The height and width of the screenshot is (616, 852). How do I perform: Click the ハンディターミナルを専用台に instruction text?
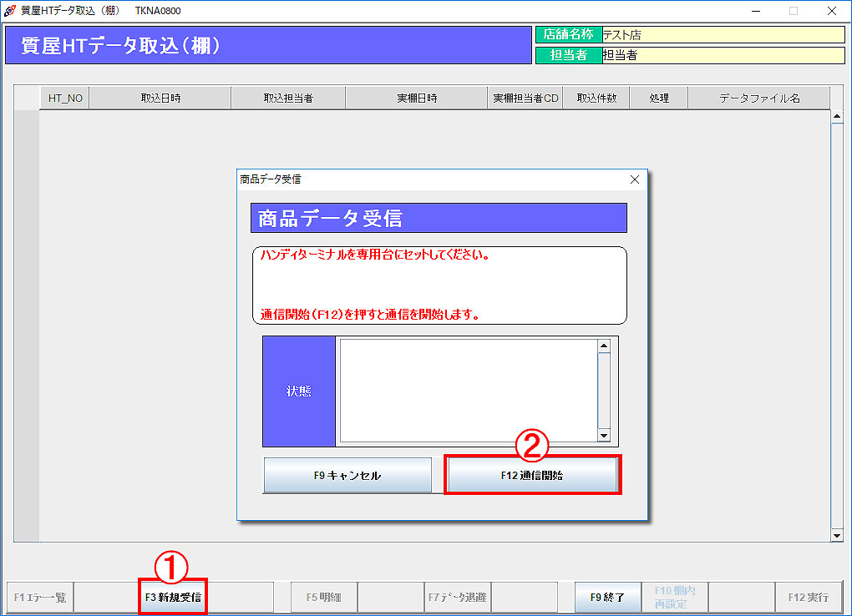point(374,255)
